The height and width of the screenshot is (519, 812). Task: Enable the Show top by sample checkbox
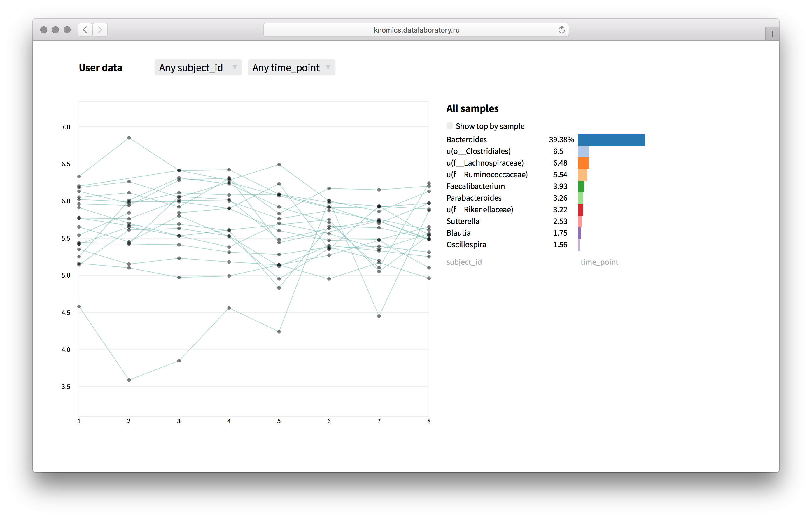pos(449,126)
